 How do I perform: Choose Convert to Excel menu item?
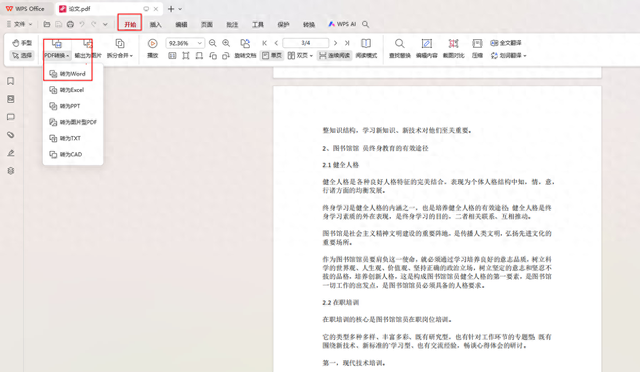point(73,90)
